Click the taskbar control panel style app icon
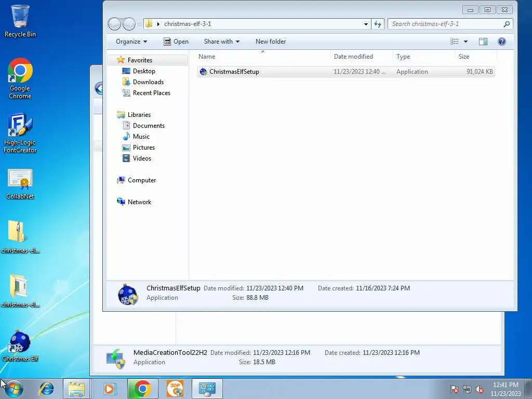 (207, 389)
